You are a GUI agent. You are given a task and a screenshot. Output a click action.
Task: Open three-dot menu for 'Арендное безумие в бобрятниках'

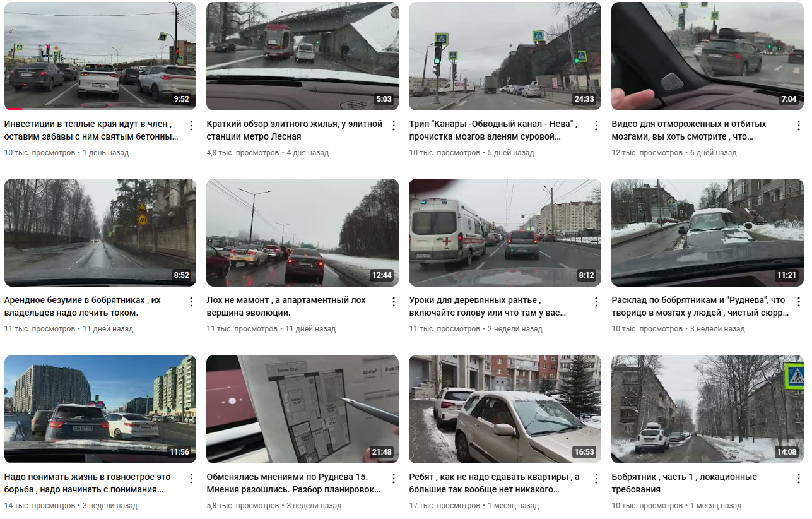(x=191, y=302)
